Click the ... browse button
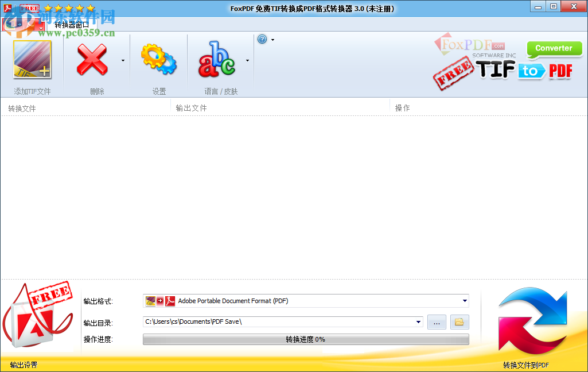This screenshot has width=588, height=372. [437, 322]
